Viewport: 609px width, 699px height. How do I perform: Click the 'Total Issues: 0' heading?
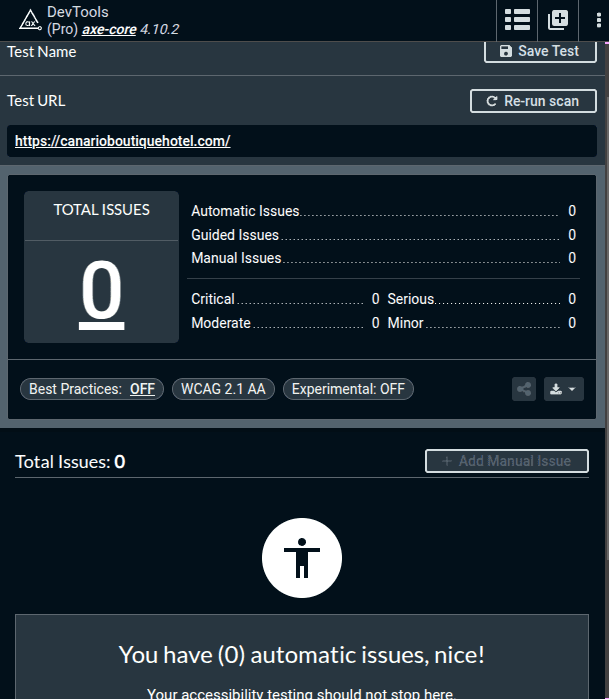click(70, 462)
